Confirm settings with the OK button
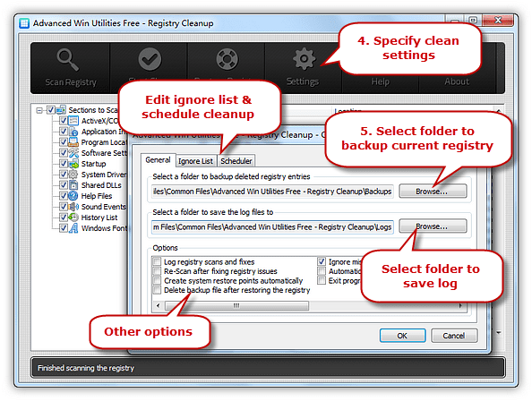The image size is (532, 401). pyautogui.click(x=403, y=336)
